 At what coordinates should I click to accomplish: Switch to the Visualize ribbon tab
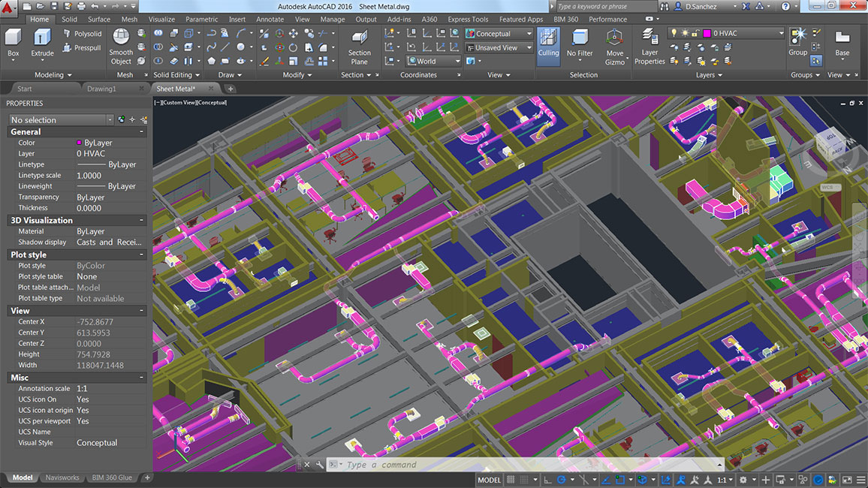pyautogui.click(x=161, y=20)
